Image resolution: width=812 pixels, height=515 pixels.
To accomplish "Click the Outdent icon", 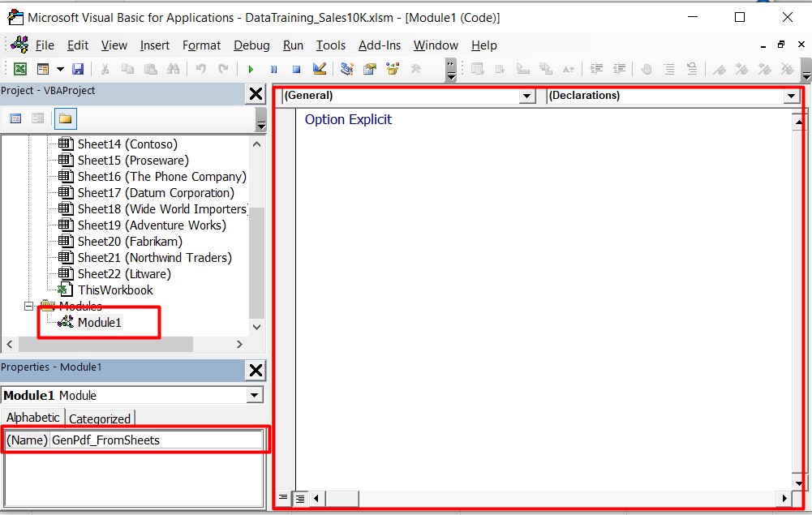I will tap(620, 69).
